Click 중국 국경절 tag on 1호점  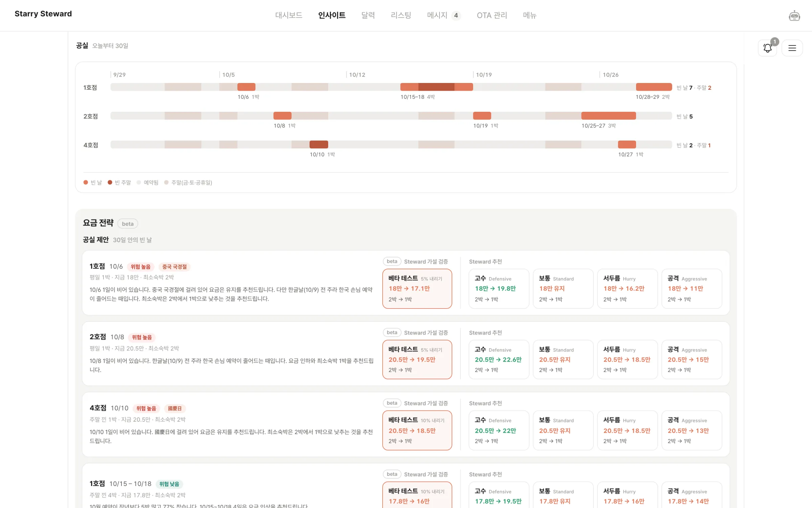point(174,267)
